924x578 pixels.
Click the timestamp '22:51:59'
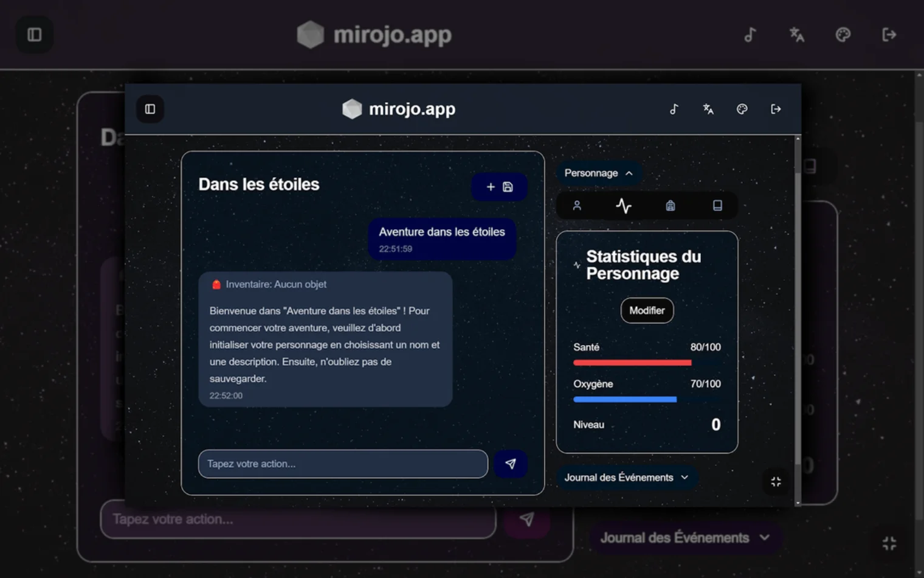pyautogui.click(x=396, y=249)
